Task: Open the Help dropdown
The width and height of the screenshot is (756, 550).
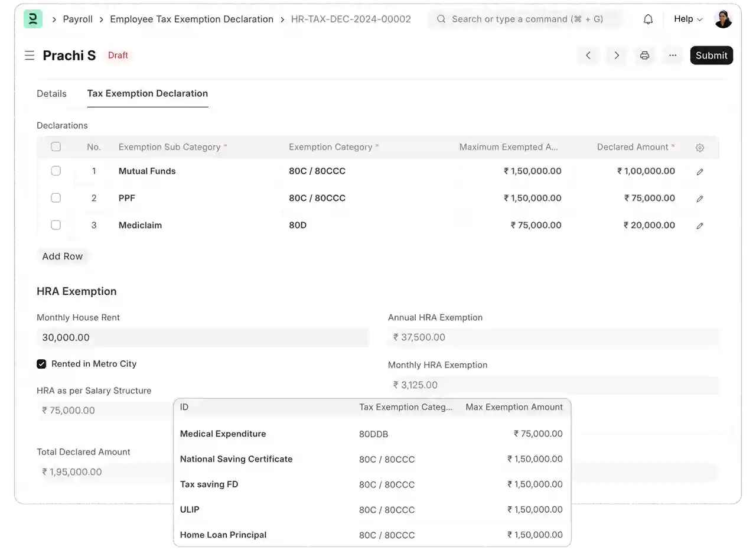Action: point(687,19)
